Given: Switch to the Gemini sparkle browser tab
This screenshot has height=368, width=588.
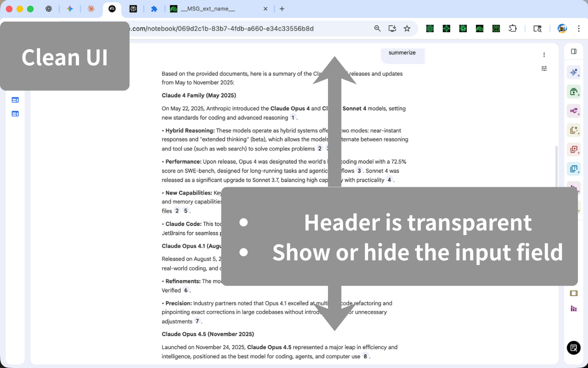Looking at the screenshot, I should point(70,9).
